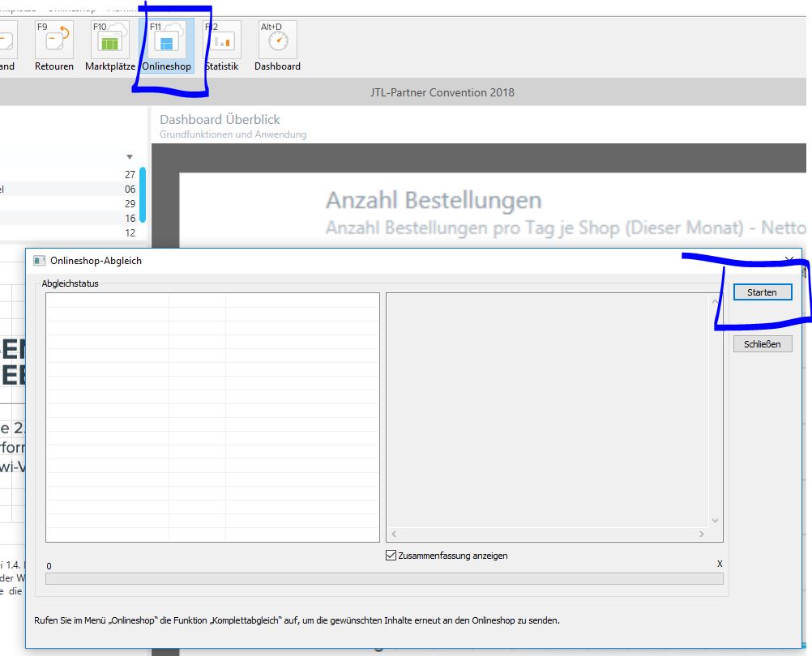Click the right arrow of the horizontal scrollbar

[702, 534]
